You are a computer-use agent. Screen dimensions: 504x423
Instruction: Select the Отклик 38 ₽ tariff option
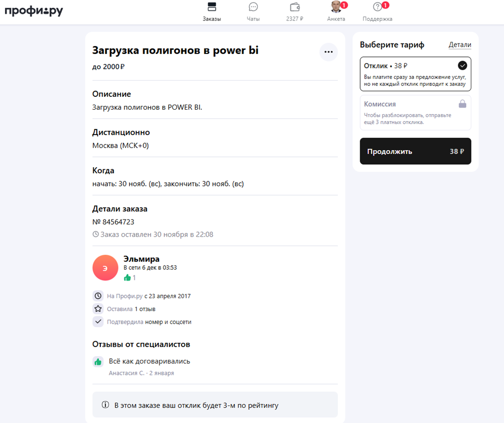coord(416,74)
